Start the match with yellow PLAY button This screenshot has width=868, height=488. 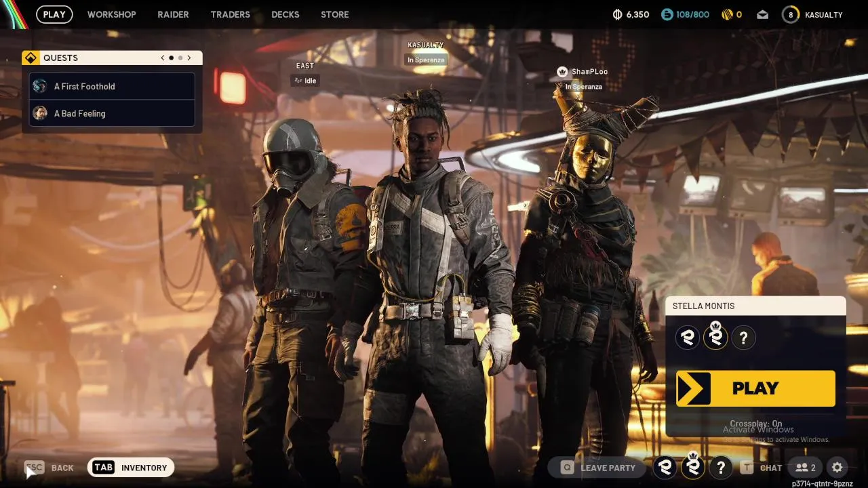click(x=755, y=388)
